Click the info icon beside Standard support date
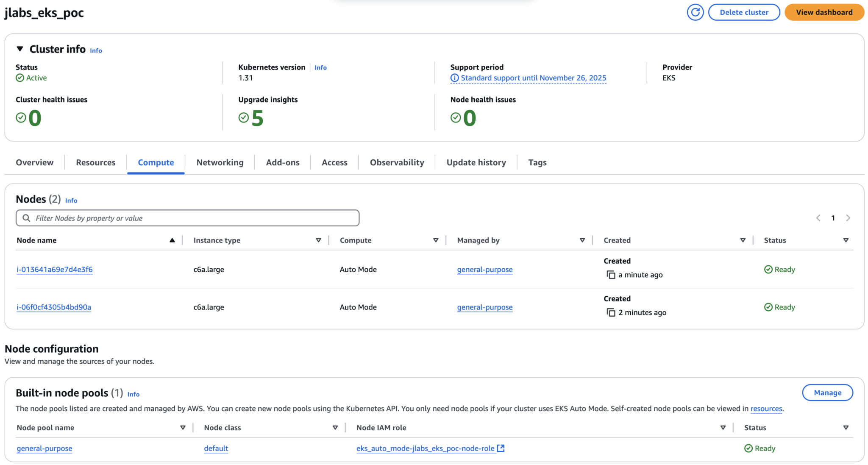 pyautogui.click(x=454, y=78)
